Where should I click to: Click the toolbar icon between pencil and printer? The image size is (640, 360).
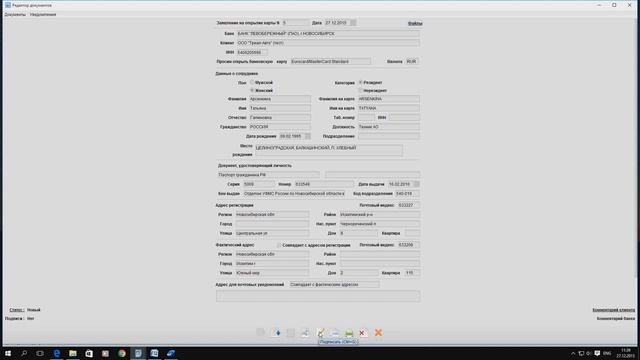pyautogui.click(x=335, y=333)
